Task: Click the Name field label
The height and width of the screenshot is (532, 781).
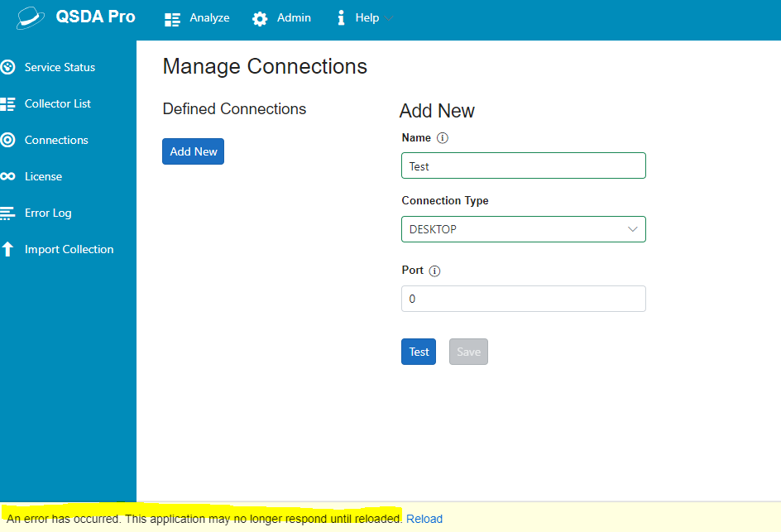Action: (x=416, y=137)
